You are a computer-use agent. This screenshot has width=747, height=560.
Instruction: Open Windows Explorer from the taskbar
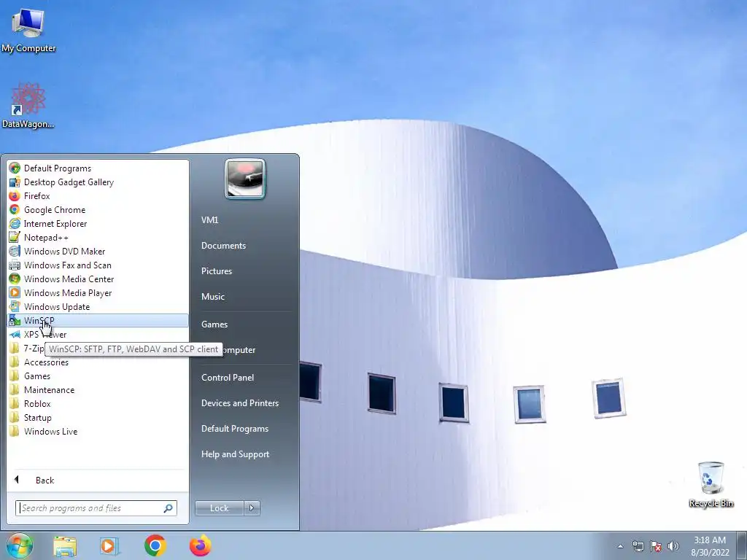[x=65, y=546]
